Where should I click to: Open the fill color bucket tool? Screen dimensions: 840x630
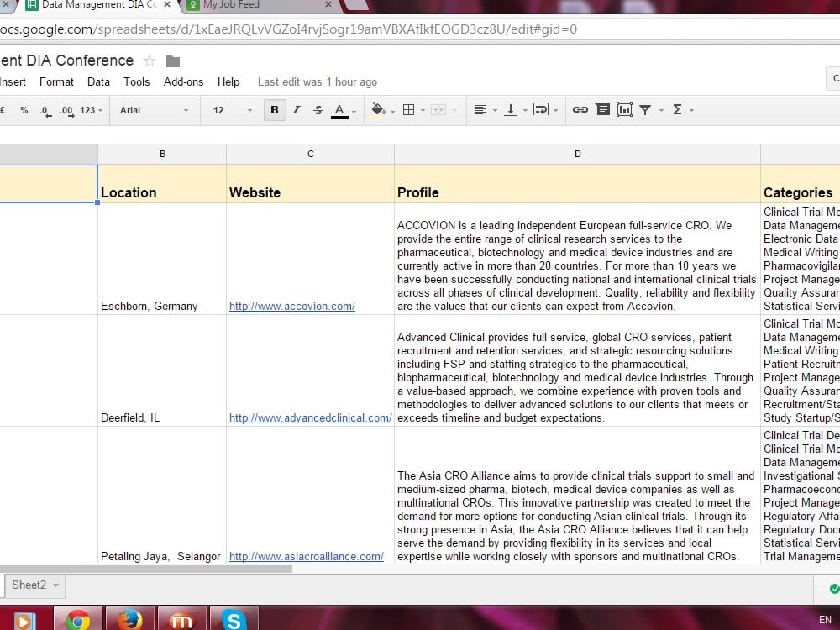(x=378, y=109)
